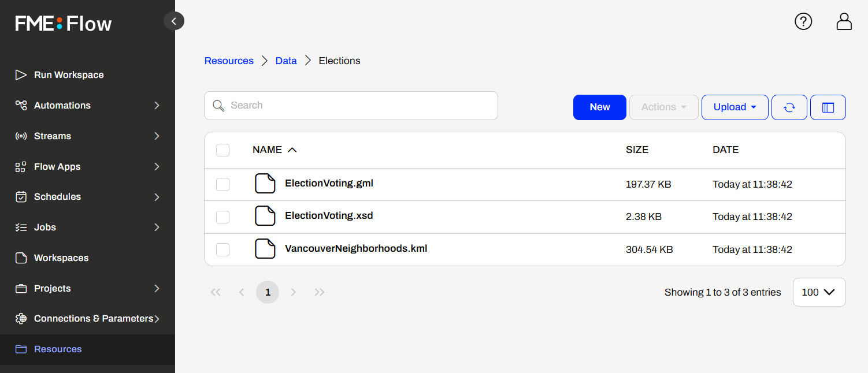Open the user account profile icon
868x373 pixels.
[844, 21]
